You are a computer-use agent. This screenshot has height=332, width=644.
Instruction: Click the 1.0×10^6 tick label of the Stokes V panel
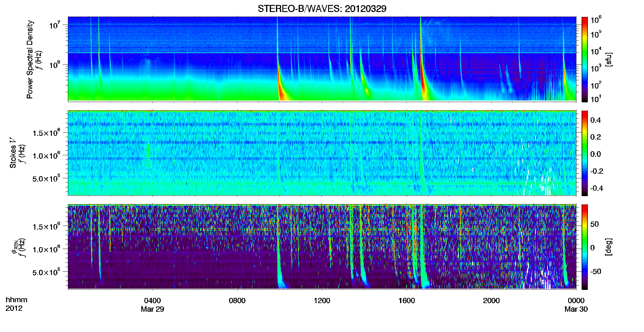click(x=46, y=156)
